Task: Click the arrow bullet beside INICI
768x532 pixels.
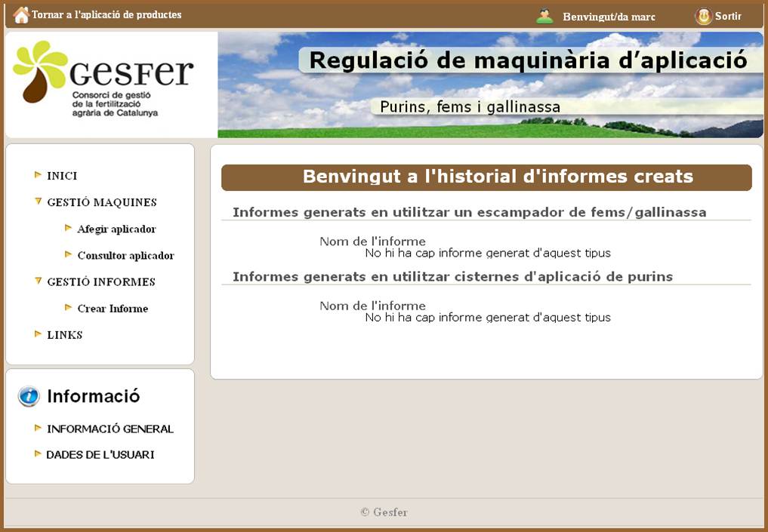Action: (38, 175)
